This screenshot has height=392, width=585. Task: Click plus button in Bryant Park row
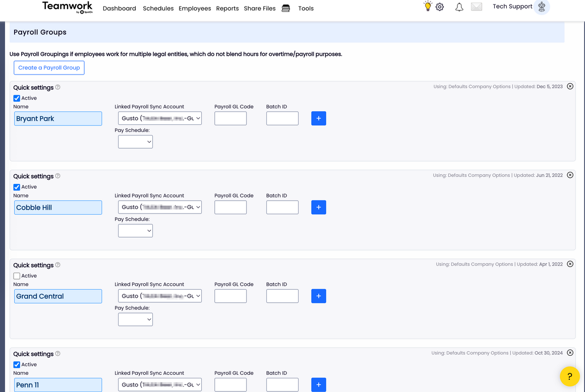319,118
